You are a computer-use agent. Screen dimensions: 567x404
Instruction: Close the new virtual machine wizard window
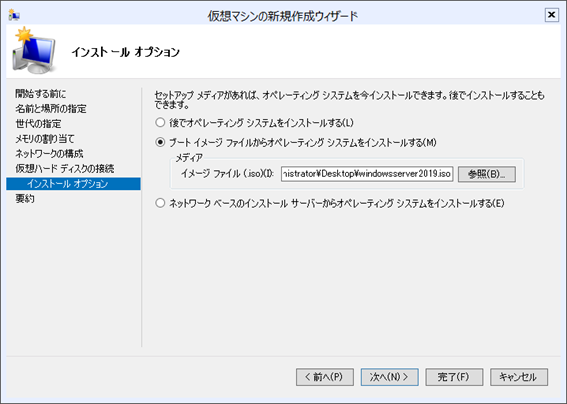[551, 15]
